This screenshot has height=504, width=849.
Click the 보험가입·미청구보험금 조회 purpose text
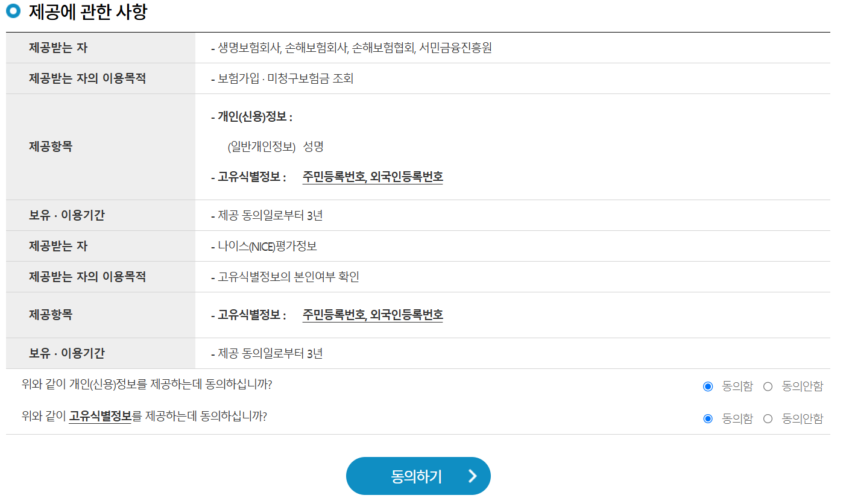tap(286, 78)
